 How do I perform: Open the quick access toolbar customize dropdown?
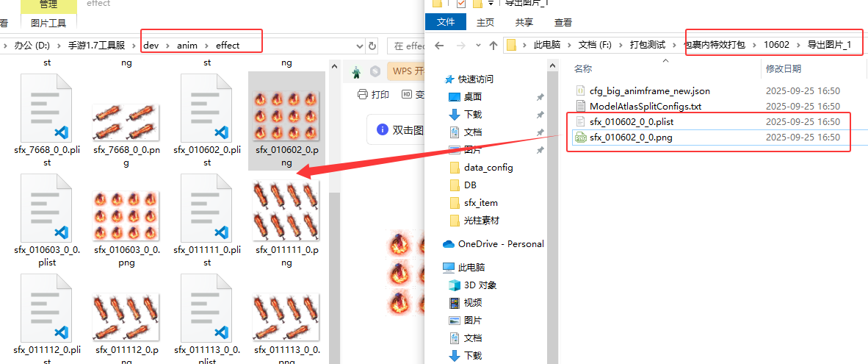[x=490, y=4]
